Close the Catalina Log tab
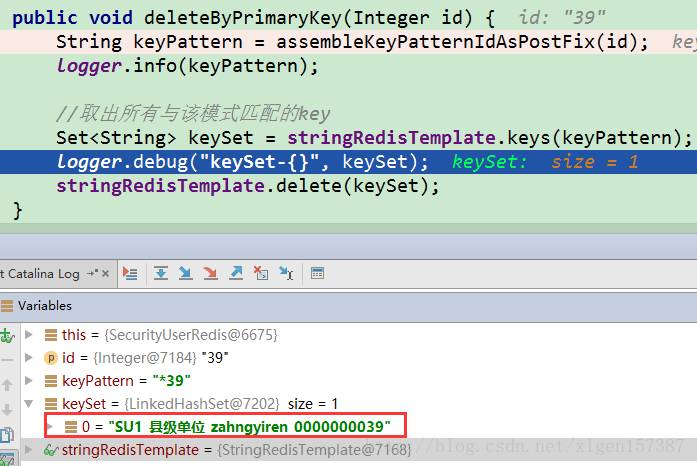The image size is (697, 466). [105, 273]
